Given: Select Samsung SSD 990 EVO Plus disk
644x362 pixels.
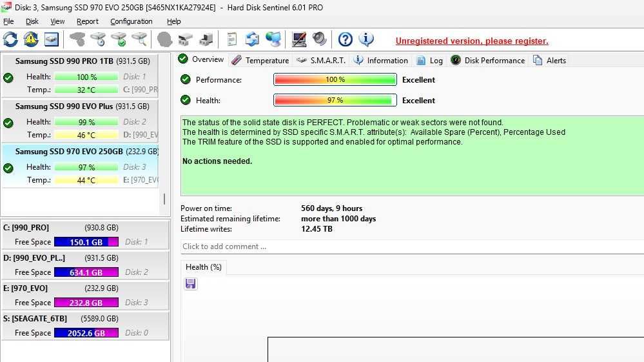Looking at the screenshot, I should point(81,120).
